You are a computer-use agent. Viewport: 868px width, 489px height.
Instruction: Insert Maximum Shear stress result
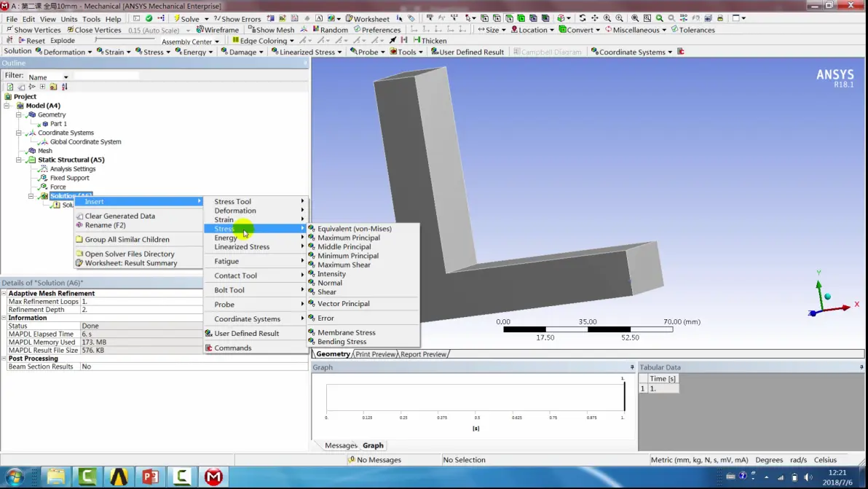[x=344, y=265]
